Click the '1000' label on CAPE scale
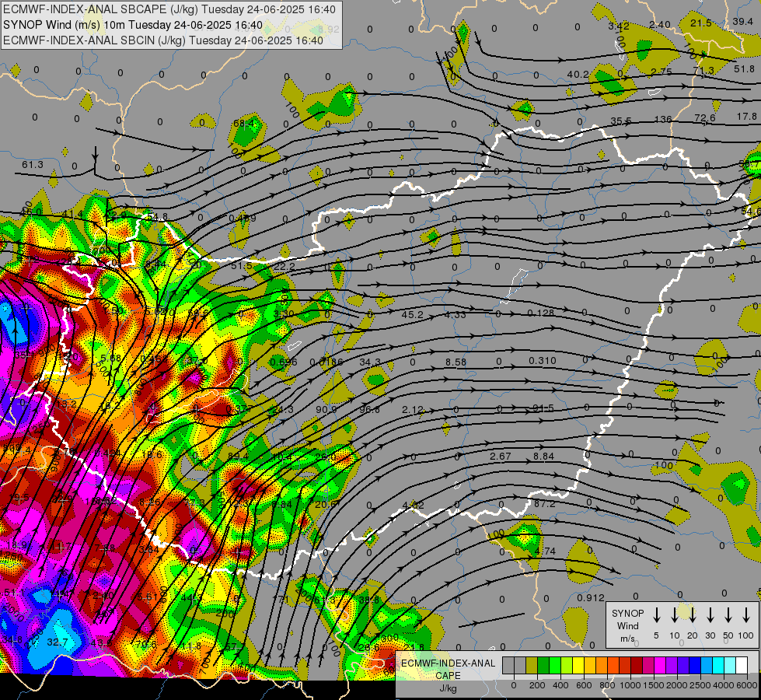Viewport: 761px width, 700px height. point(630,685)
